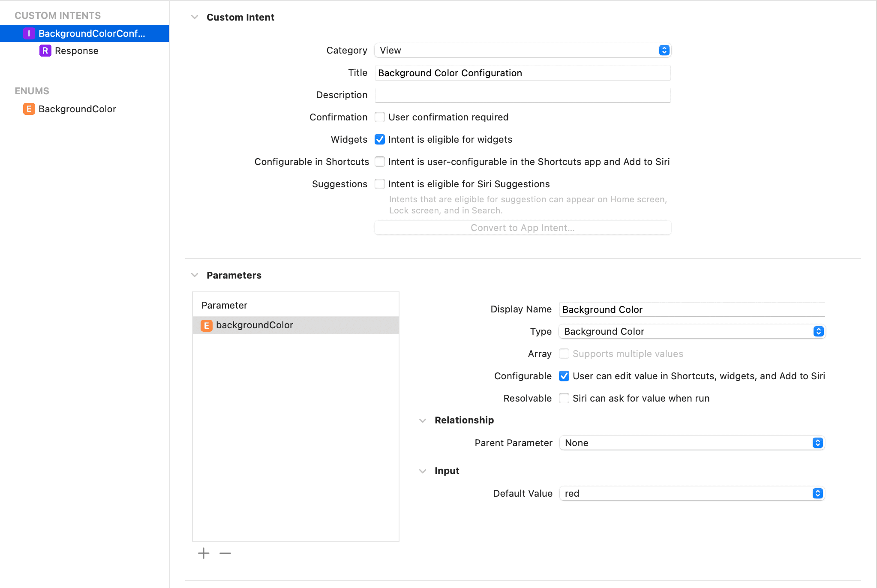Open the Default Value red dropdown
The height and width of the screenshot is (588, 877).
point(692,493)
